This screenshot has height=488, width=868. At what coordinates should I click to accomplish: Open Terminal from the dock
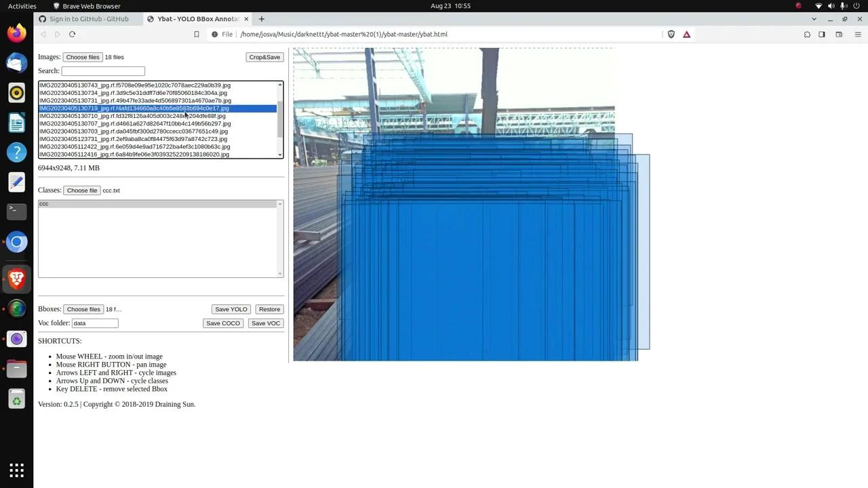(x=17, y=211)
